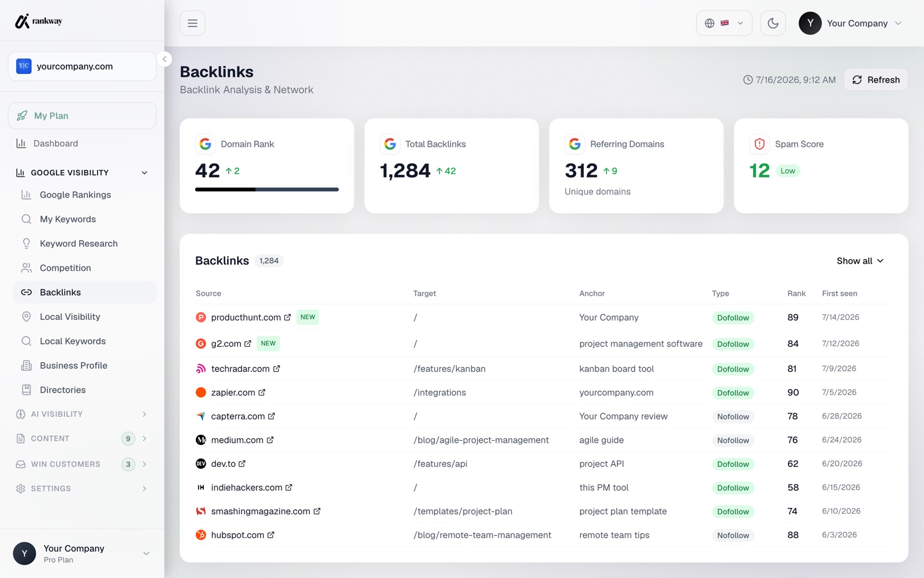Select Backlinks in the sidebar
The image size is (924, 578).
point(84,292)
